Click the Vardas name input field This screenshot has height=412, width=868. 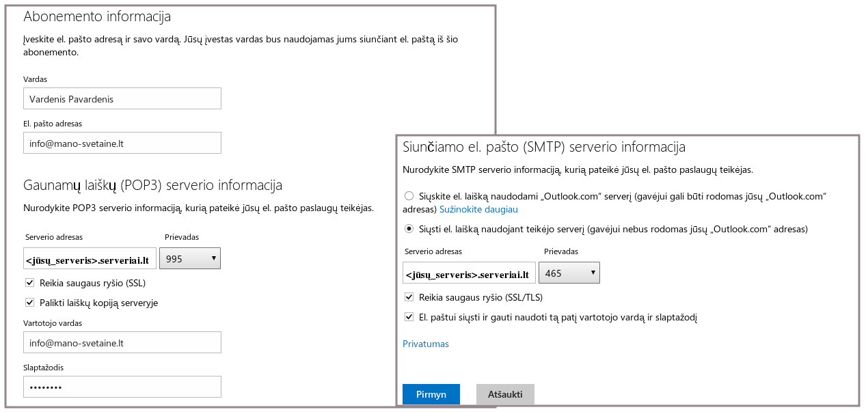[x=122, y=99]
